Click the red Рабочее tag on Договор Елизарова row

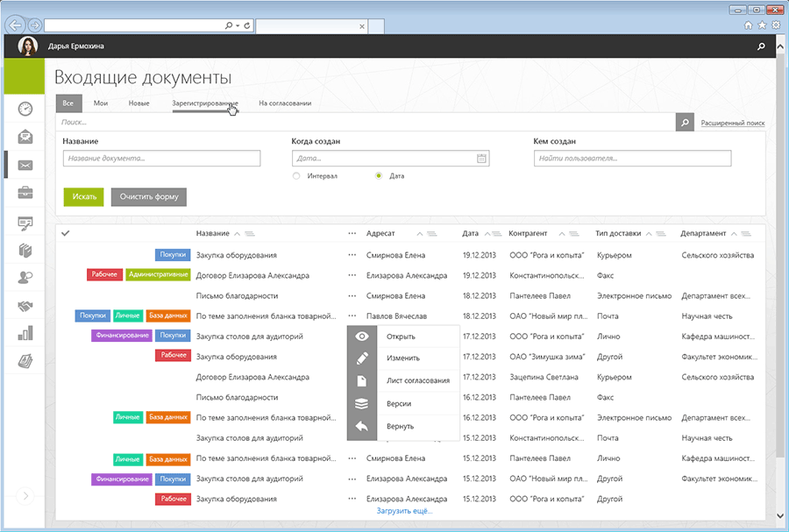click(104, 275)
